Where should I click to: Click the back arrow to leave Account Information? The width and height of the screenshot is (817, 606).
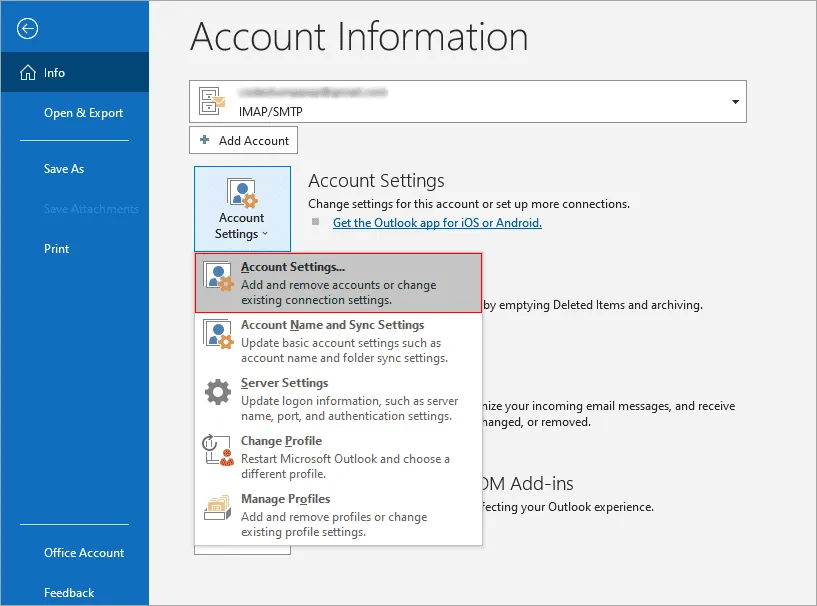(x=27, y=28)
